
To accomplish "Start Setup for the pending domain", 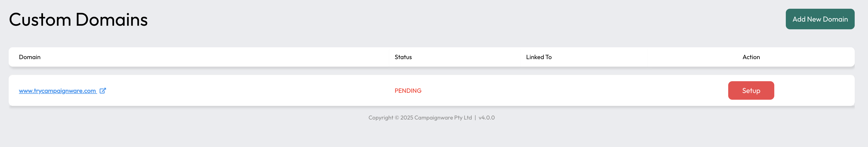I will pyautogui.click(x=751, y=90).
